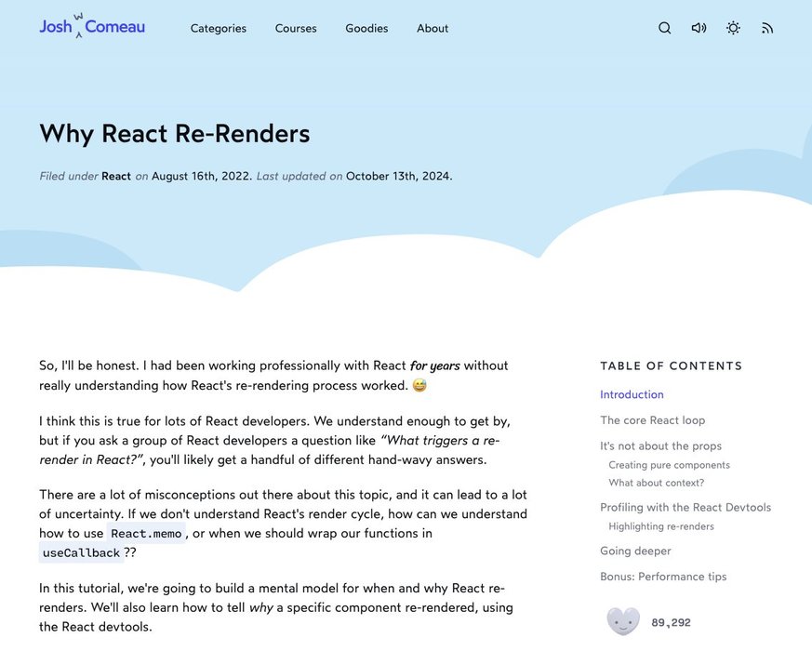812x651 pixels.
Task: Open the Categories menu
Action: point(218,29)
